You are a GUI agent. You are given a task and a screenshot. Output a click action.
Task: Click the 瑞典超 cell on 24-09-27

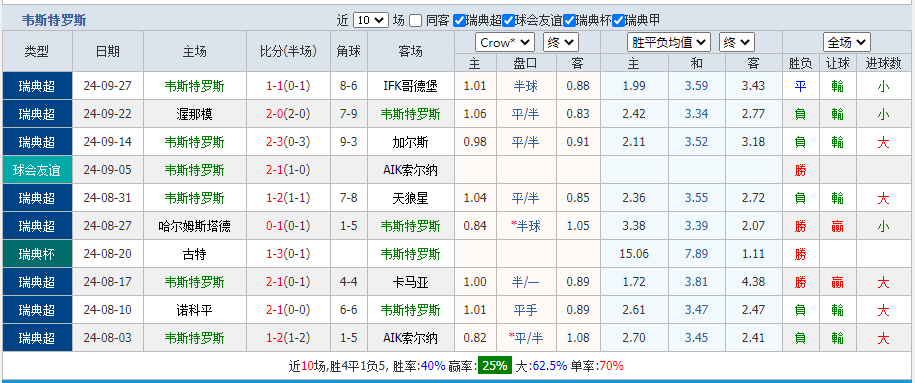tap(37, 86)
